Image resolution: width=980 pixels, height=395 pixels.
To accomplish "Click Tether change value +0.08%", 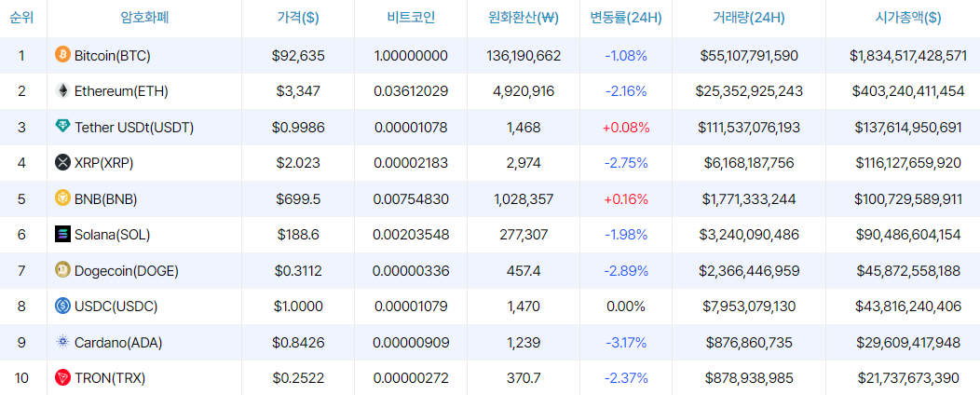I will [x=626, y=128].
